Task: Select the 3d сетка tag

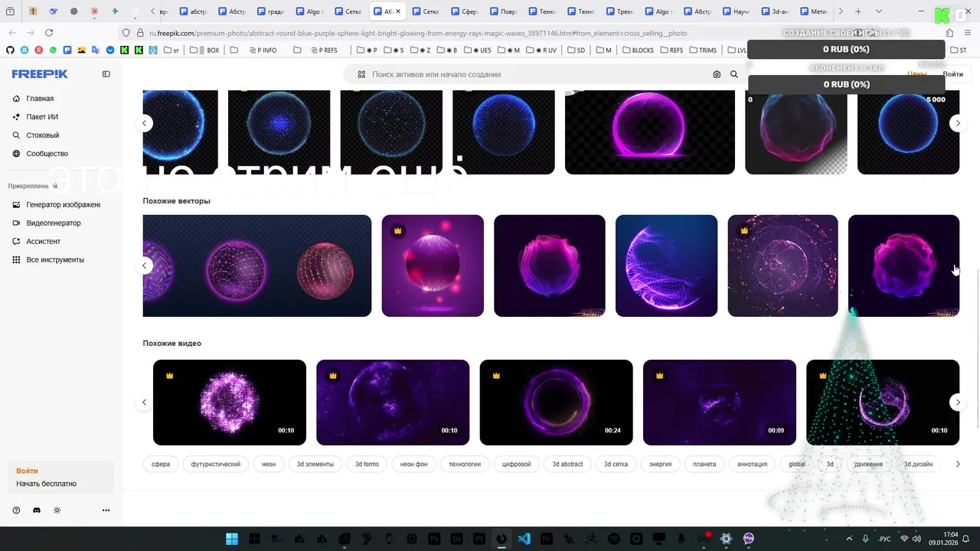Action: click(x=616, y=464)
